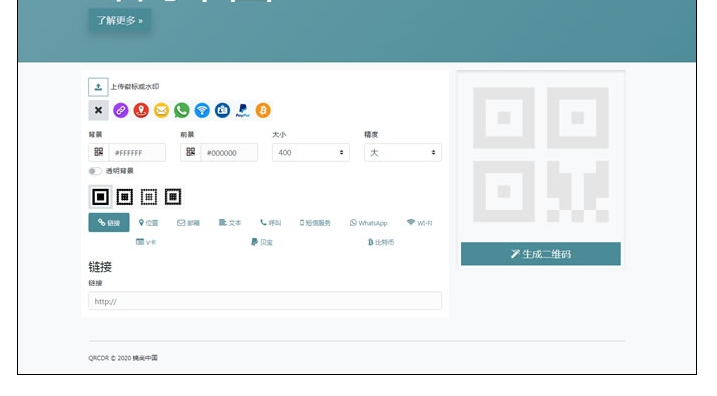Choose the orange Bitcoin logo icon
The height and width of the screenshot is (396, 717).
pos(263,110)
